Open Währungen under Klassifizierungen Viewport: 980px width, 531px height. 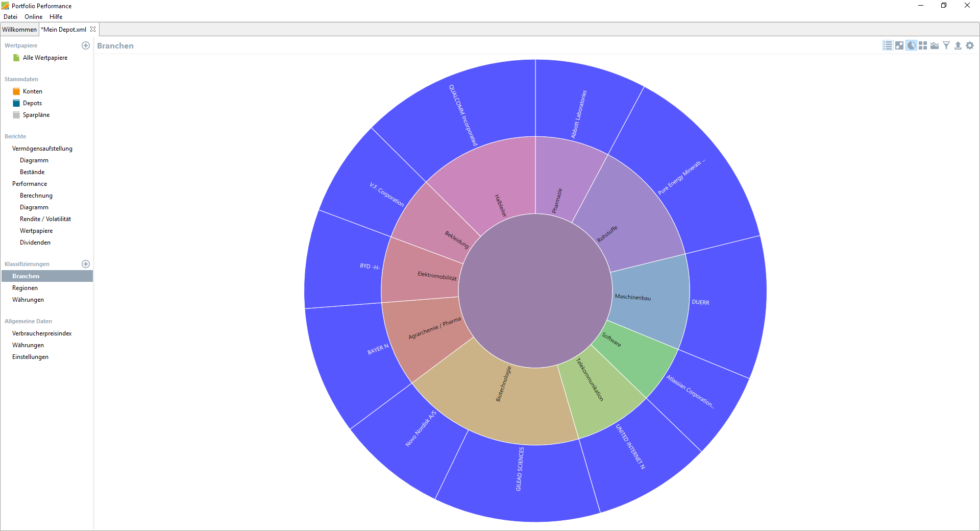[28, 300]
